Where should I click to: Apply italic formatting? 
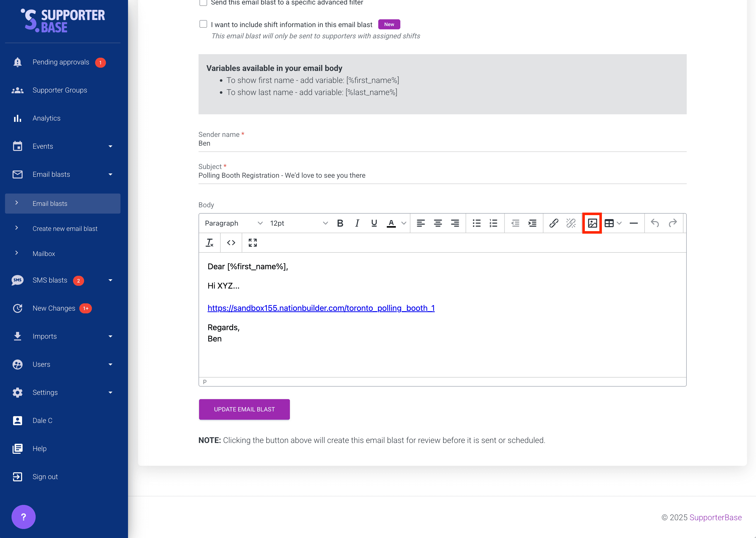click(357, 223)
